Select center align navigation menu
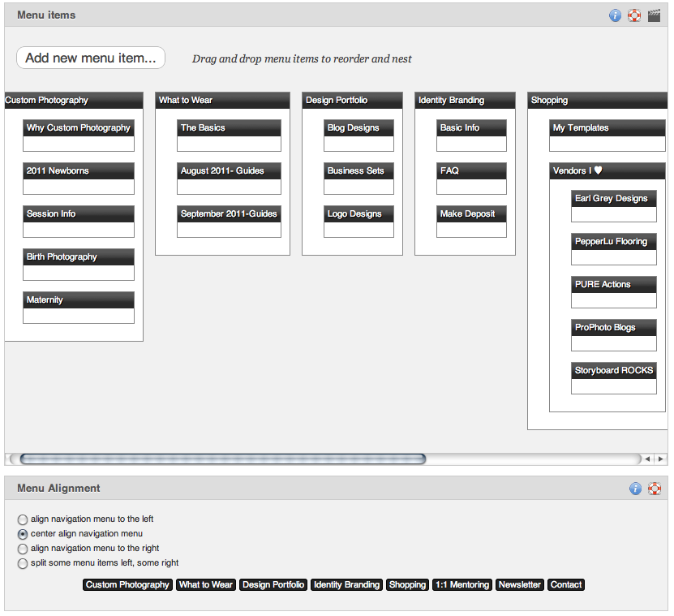Image resolution: width=674 pixels, height=616 pixels. coord(23,534)
